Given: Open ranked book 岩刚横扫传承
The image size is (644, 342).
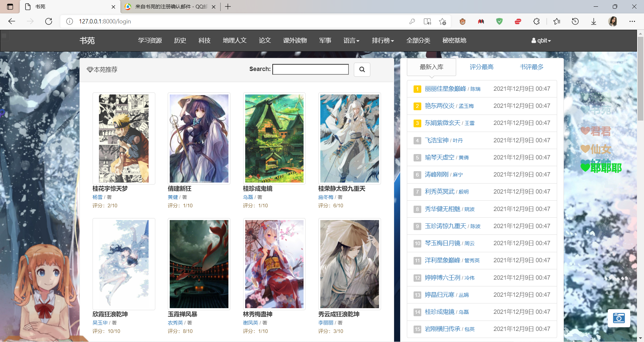Looking at the screenshot, I should [442, 329].
